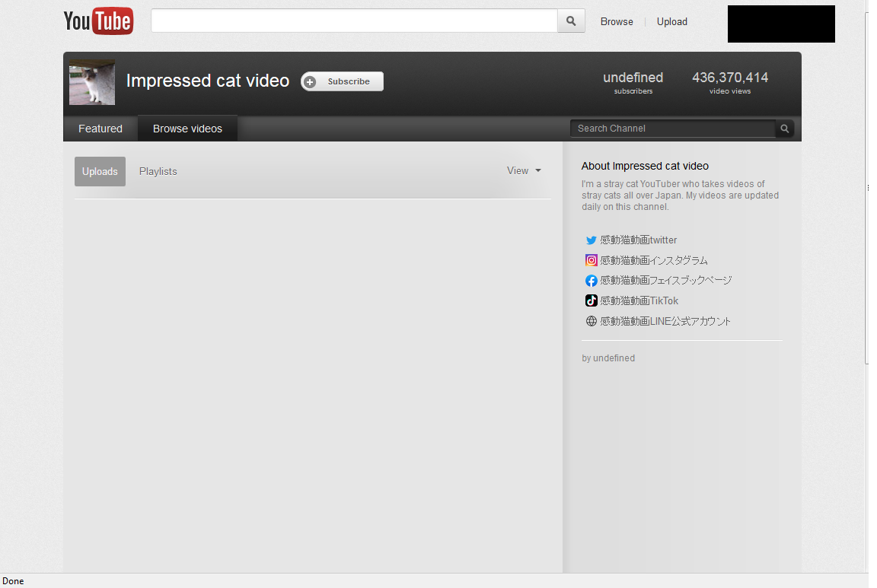Viewport: 877px width, 588px height.
Task: Subscribe to Impressed cat video
Action: (343, 81)
